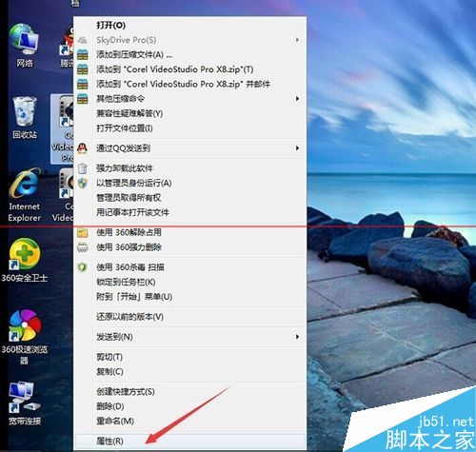
Task: Select the 宽带连接 desktop icon
Action: pos(25,403)
